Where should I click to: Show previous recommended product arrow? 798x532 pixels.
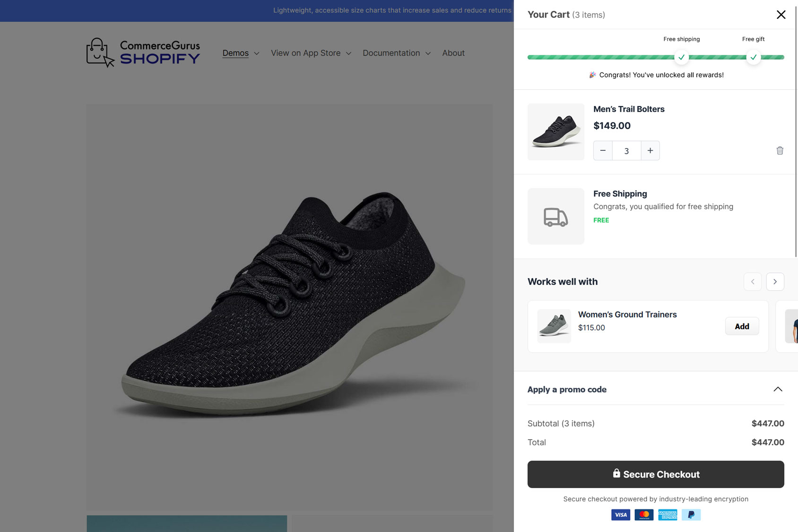coord(752,282)
